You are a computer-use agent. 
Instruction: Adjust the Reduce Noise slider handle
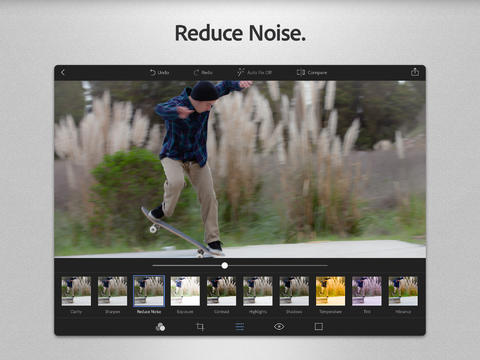click(225, 265)
